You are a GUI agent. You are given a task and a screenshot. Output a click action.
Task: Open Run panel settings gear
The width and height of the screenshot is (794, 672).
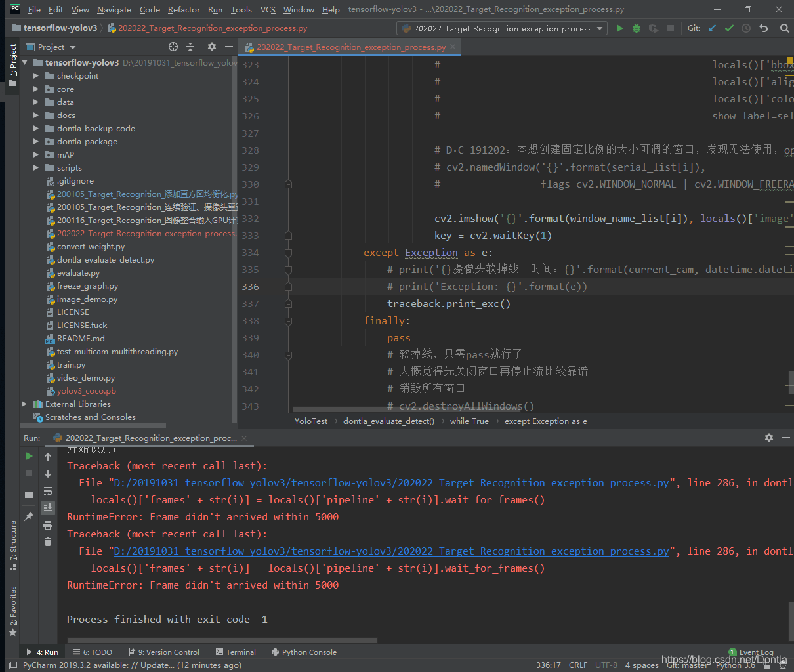[x=768, y=438]
